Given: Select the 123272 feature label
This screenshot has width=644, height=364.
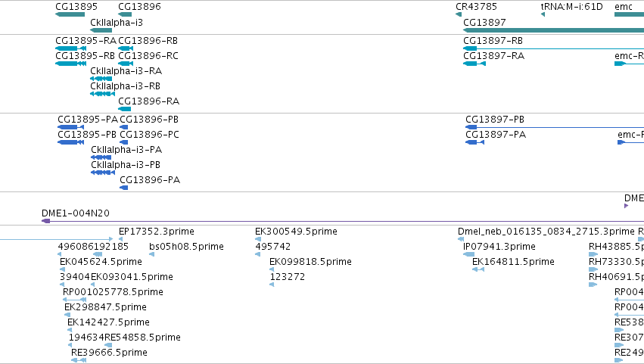Looking at the screenshot, I should 288,277.
